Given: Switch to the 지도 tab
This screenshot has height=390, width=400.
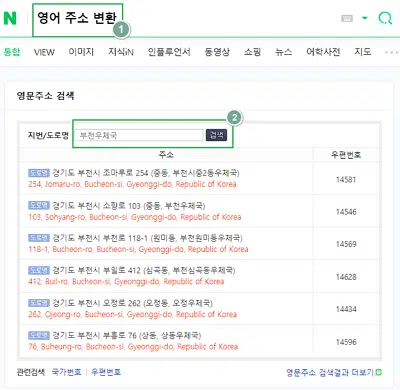Looking at the screenshot, I should pos(363,52).
